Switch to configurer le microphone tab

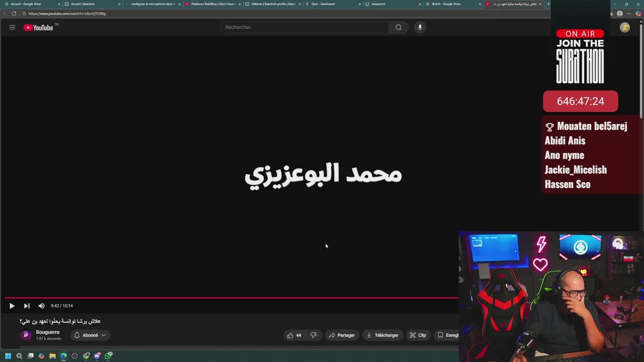tap(153, 4)
